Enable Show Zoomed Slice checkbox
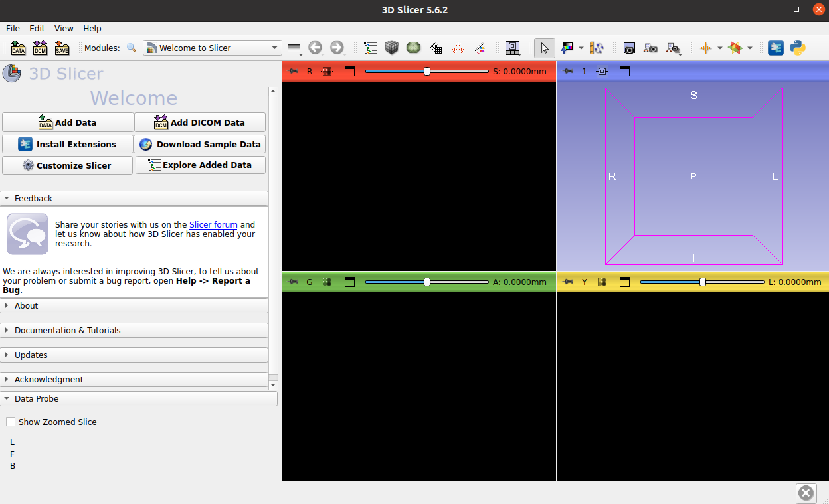Image resolution: width=829 pixels, height=504 pixels. click(x=11, y=422)
